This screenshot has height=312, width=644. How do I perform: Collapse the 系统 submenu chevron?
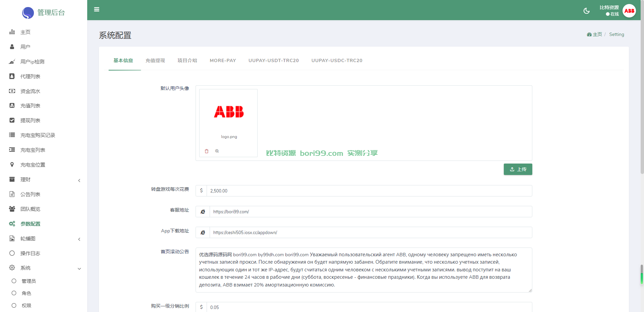pos(79,269)
